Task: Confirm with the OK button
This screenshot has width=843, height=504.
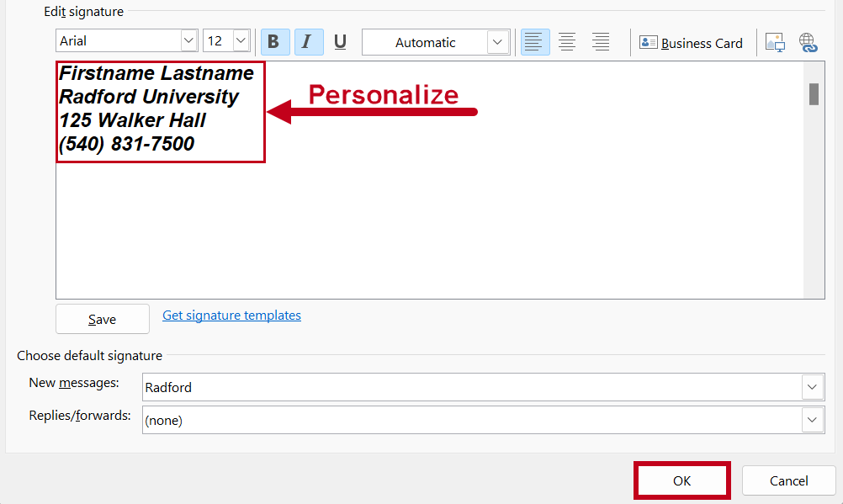Action: click(681, 480)
